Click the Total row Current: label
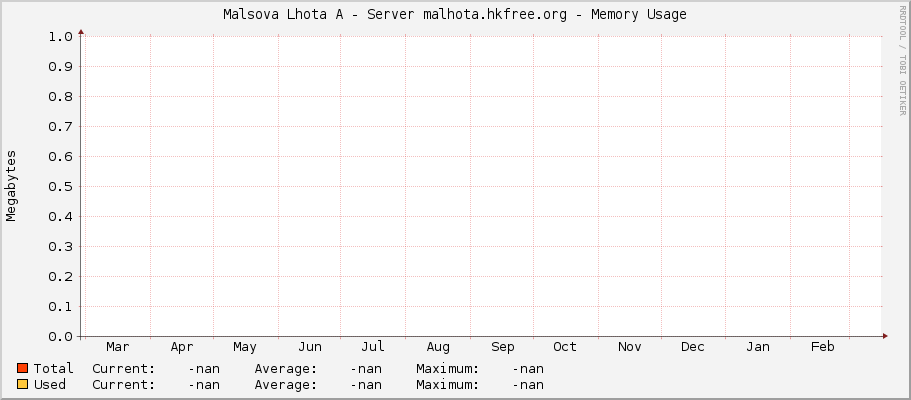 coord(124,369)
